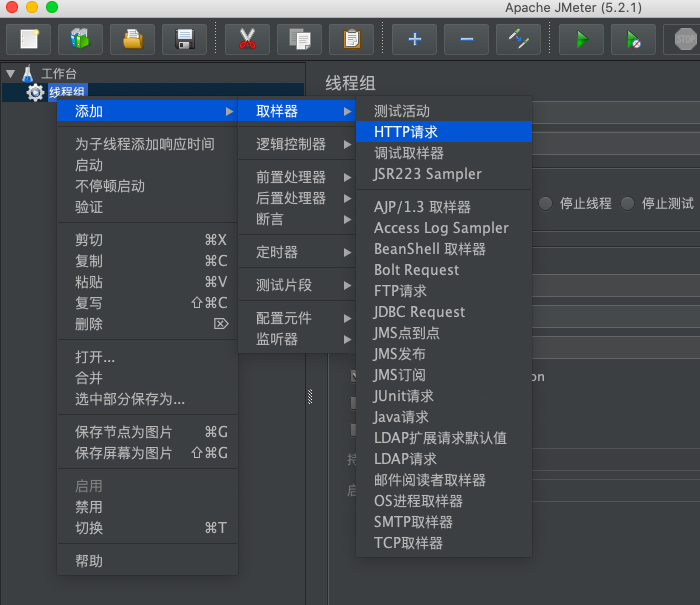Choose 调试取样器 menu entry
This screenshot has width=700, height=605.
(x=444, y=153)
